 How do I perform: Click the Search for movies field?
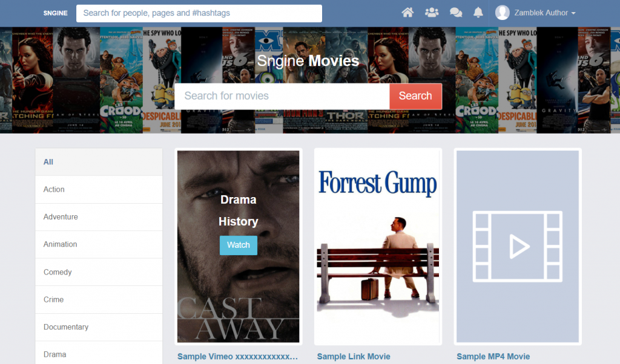[x=282, y=96]
